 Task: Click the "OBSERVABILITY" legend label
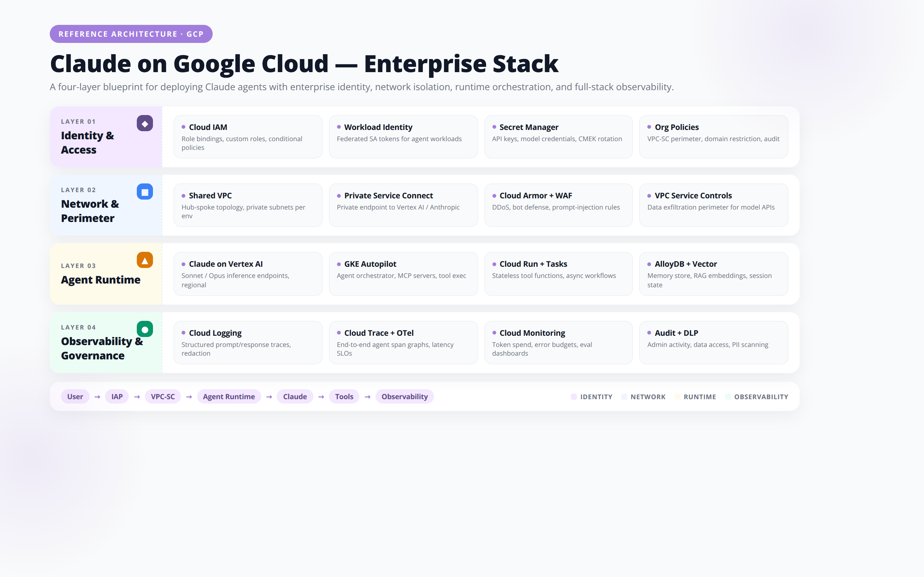point(761,397)
